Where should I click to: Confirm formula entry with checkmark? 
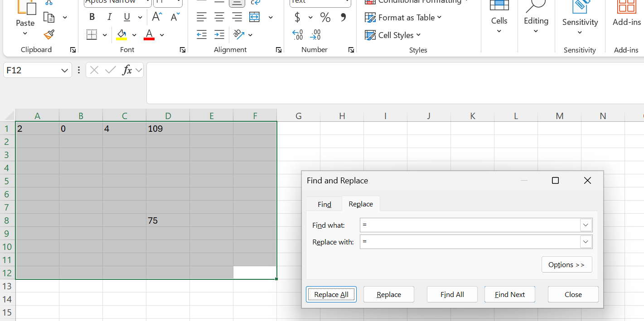[x=110, y=70]
